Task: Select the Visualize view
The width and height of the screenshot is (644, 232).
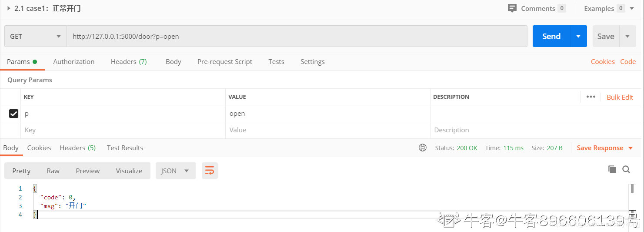Action: click(x=129, y=171)
